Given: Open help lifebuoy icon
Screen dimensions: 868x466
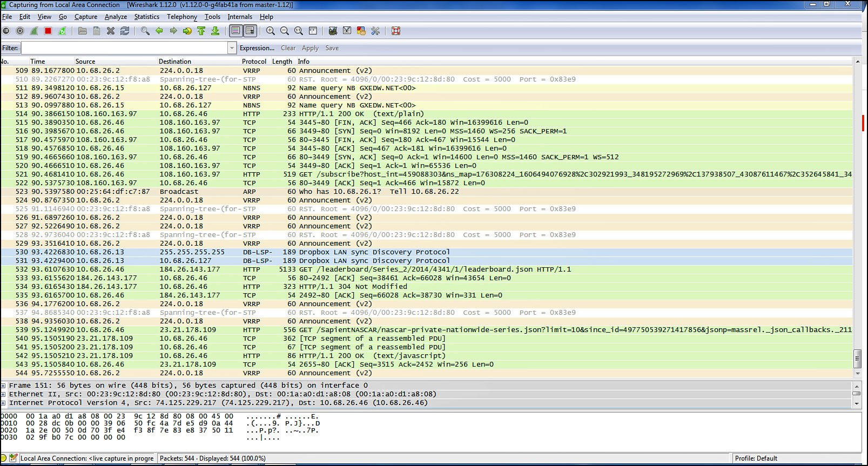Looking at the screenshot, I should tap(396, 31).
